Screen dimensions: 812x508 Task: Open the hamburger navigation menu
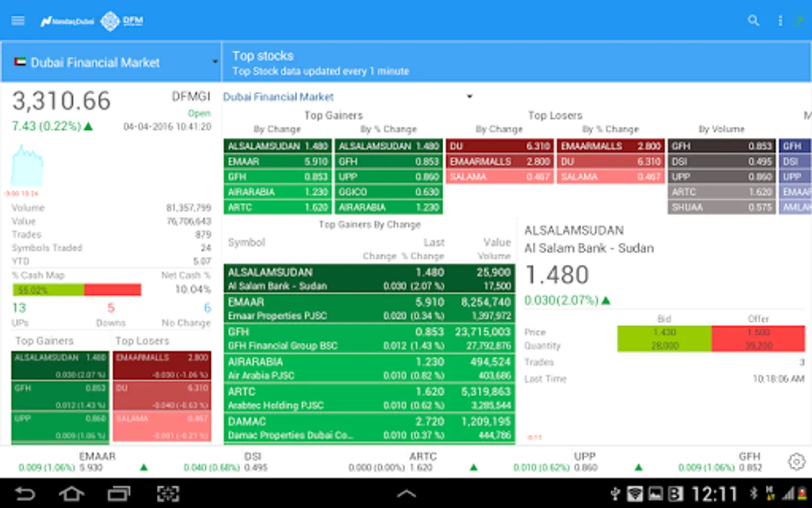pos(18,21)
